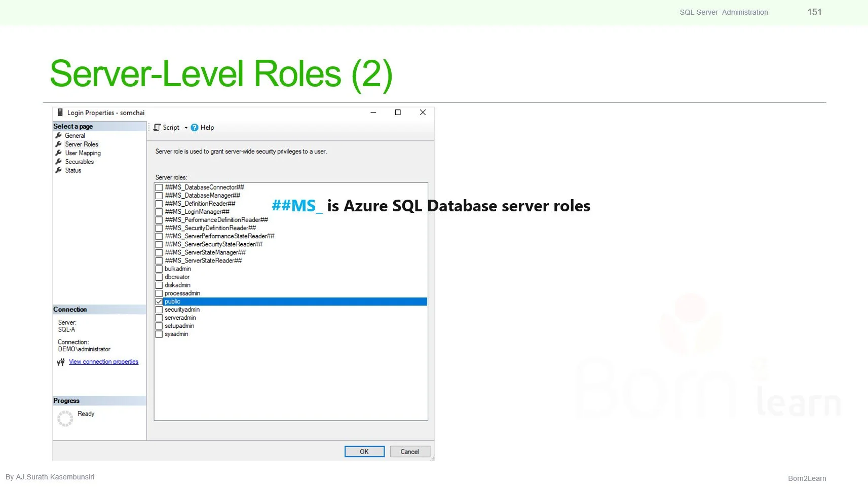Enable the dbcreator role checkbox

click(159, 277)
